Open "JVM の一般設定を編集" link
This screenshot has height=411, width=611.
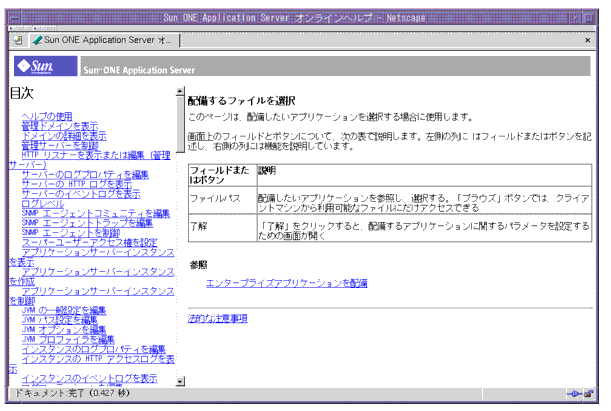coord(64,310)
